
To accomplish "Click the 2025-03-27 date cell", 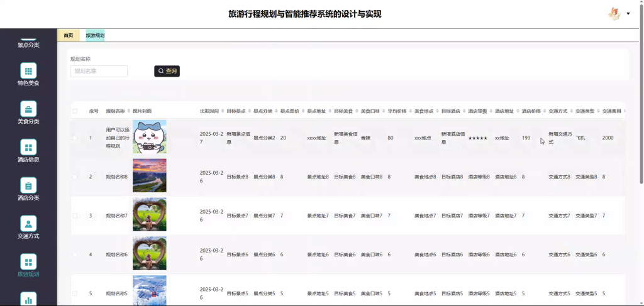I will pos(211,138).
